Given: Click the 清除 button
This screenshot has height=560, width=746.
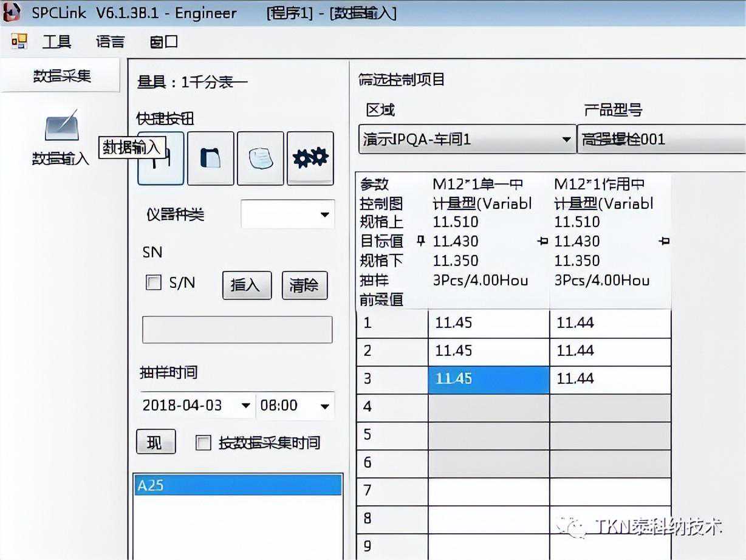Looking at the screenshot, I should coord(304,285).
